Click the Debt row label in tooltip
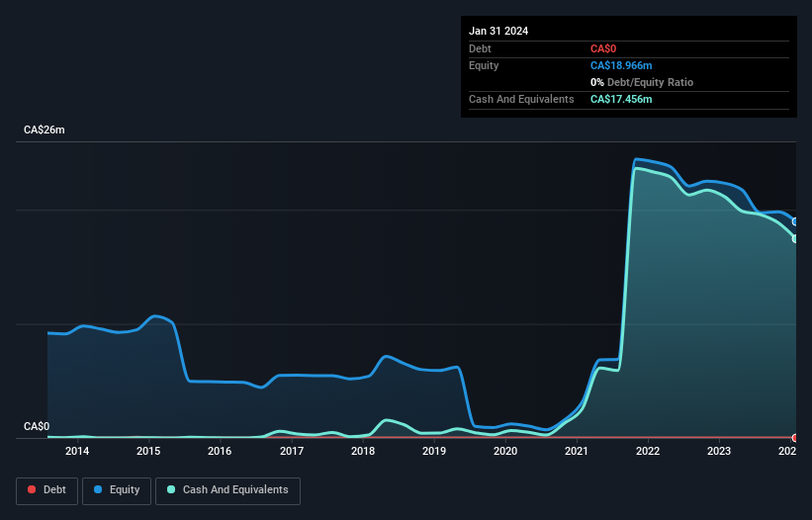 tap(480, 48)
